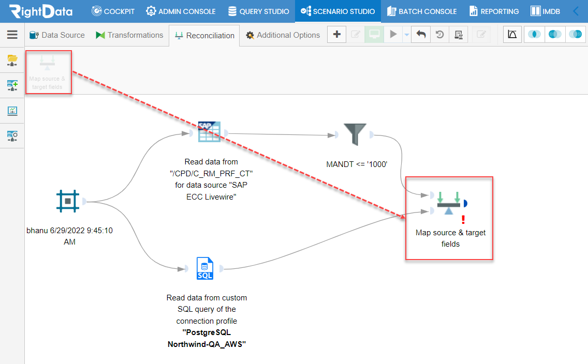
Task: Click the add scenario sidebar icon
Action: click(12, 85)
